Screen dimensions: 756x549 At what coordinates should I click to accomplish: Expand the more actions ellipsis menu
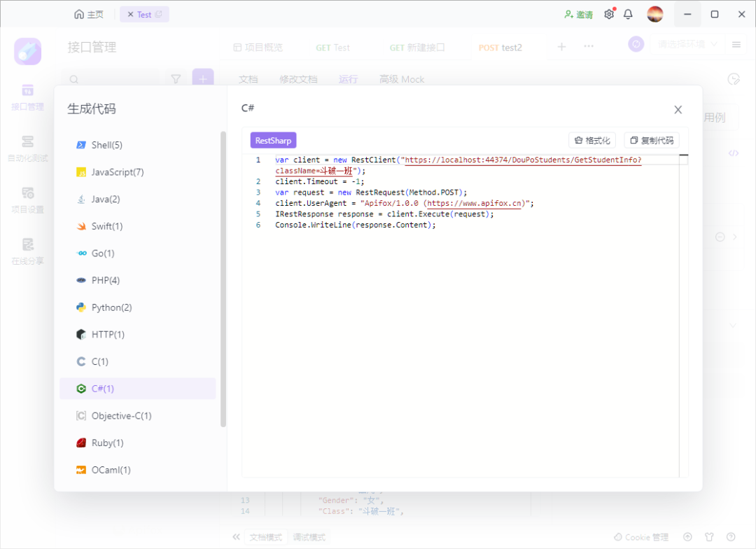[588, 45]
